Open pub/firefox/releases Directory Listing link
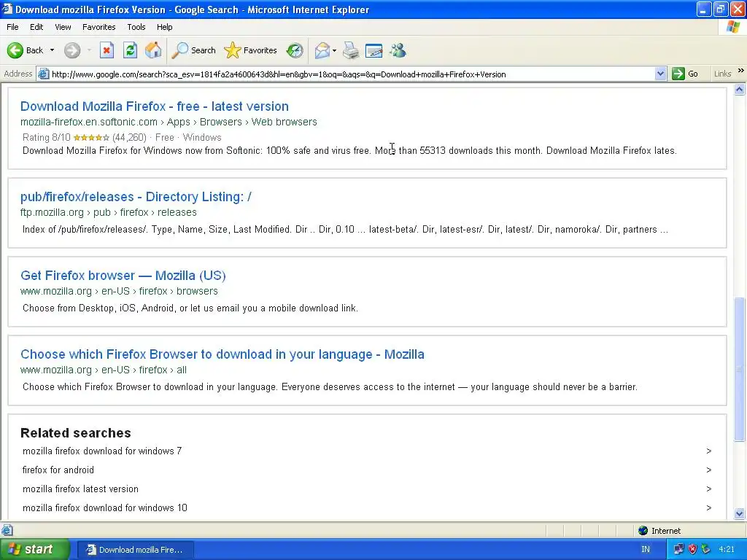The width and height of the screenshot is (747, 560). (136, 197)
